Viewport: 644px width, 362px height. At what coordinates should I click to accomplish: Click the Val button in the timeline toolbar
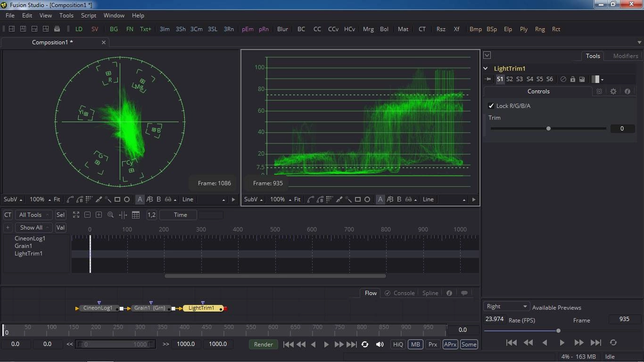(60, 228)
